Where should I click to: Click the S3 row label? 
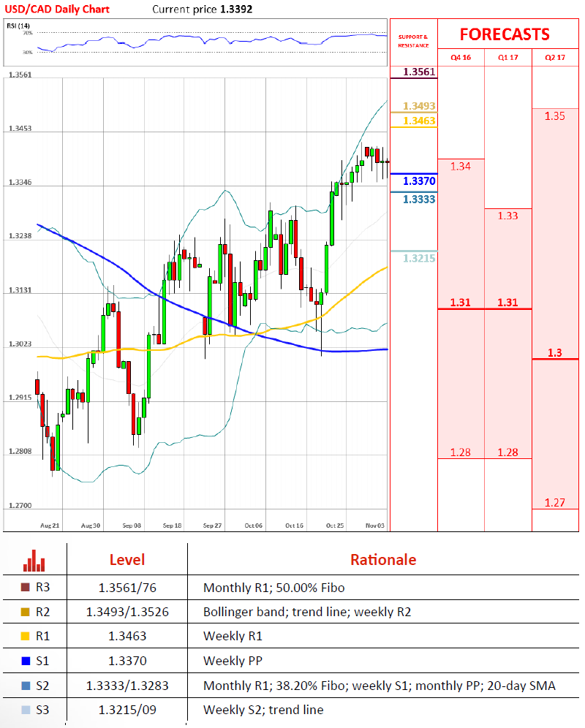click(42, 710)
